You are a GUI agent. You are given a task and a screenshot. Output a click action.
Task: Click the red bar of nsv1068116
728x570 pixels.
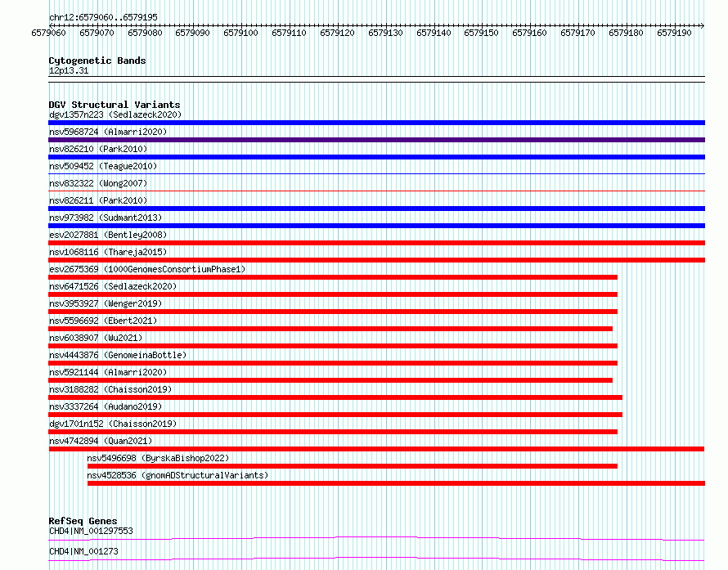click(x=376, y=260)
